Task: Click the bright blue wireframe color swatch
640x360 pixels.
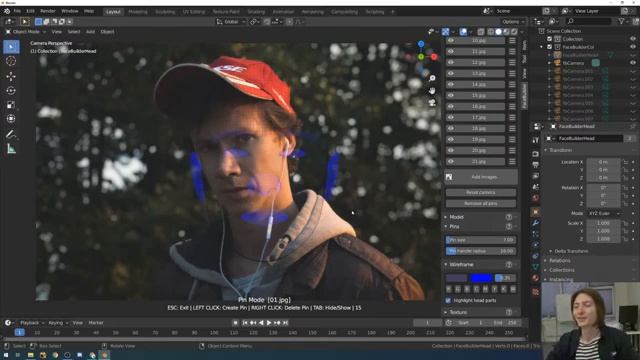Action: click(481, 278)
